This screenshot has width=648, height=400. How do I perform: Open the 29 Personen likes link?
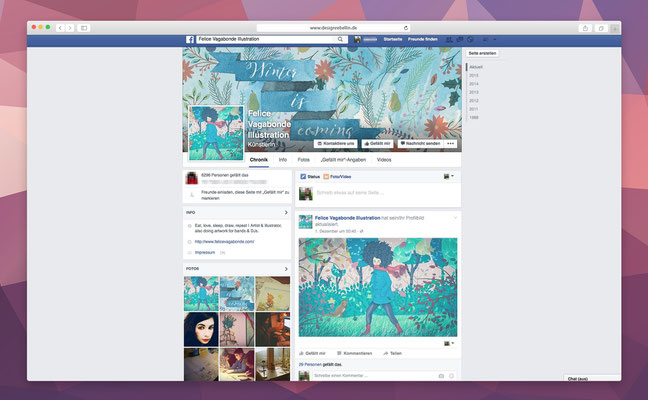pos(310,364)
